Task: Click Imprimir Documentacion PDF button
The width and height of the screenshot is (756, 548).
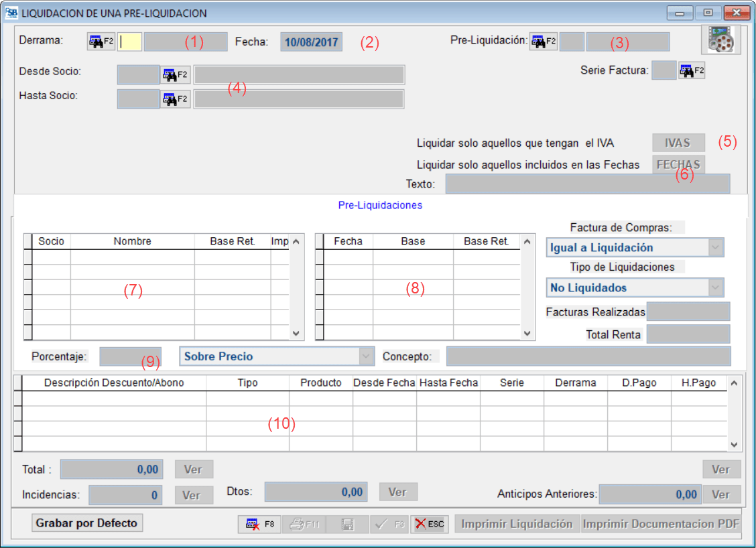Action: (x=661, y=524)
